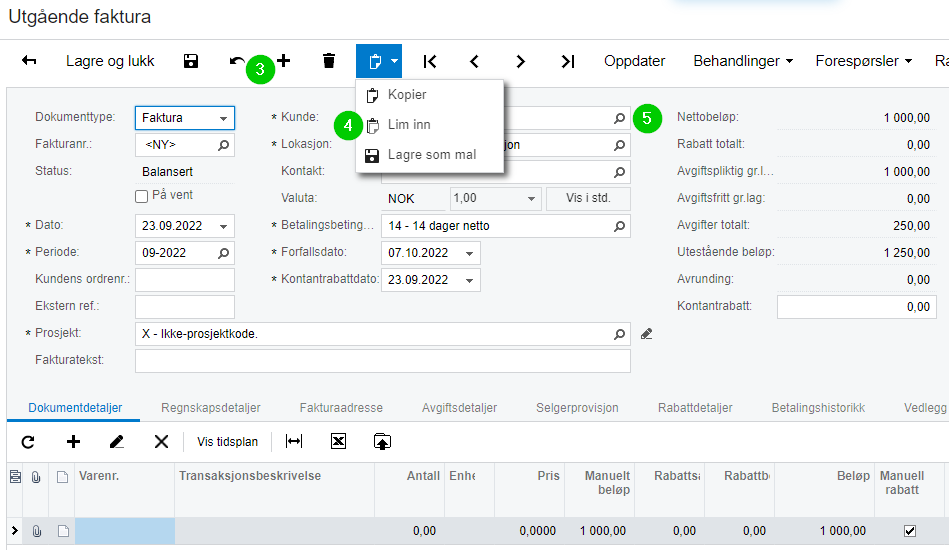Select Lagre som mal menu item
Screen dimensions: 949x550
[430, 155]
